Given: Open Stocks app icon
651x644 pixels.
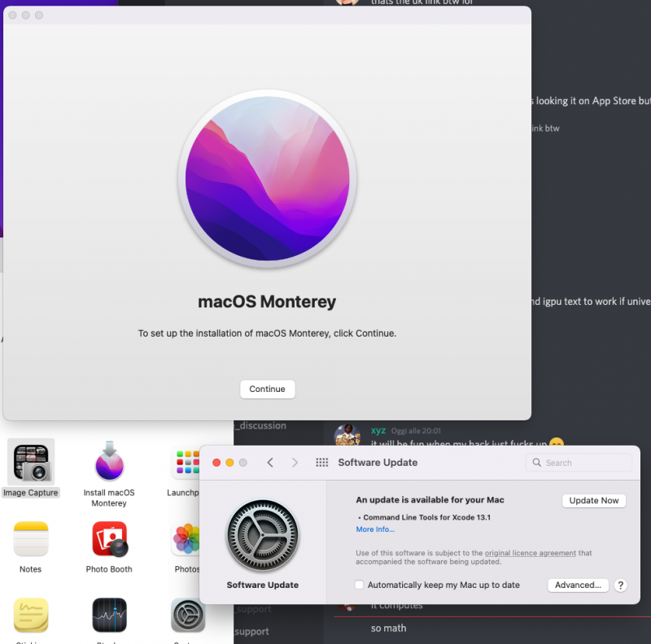Looking at the screenshot, I should 109,615.
